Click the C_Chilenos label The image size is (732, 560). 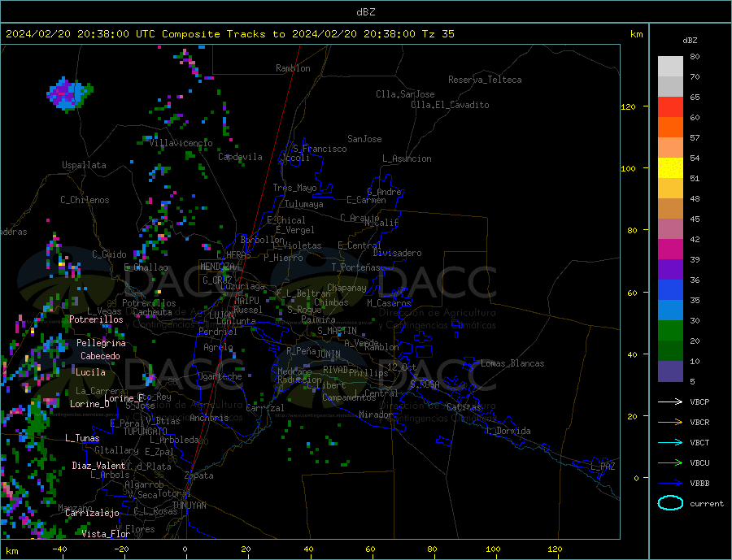pyautogui.click(x=85, y=200)
